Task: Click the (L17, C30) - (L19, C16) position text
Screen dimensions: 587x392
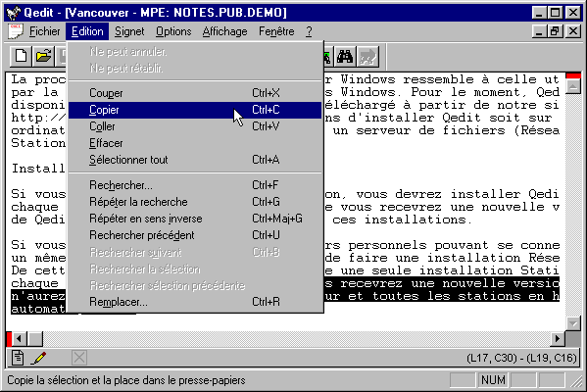Action: point(521,358)
